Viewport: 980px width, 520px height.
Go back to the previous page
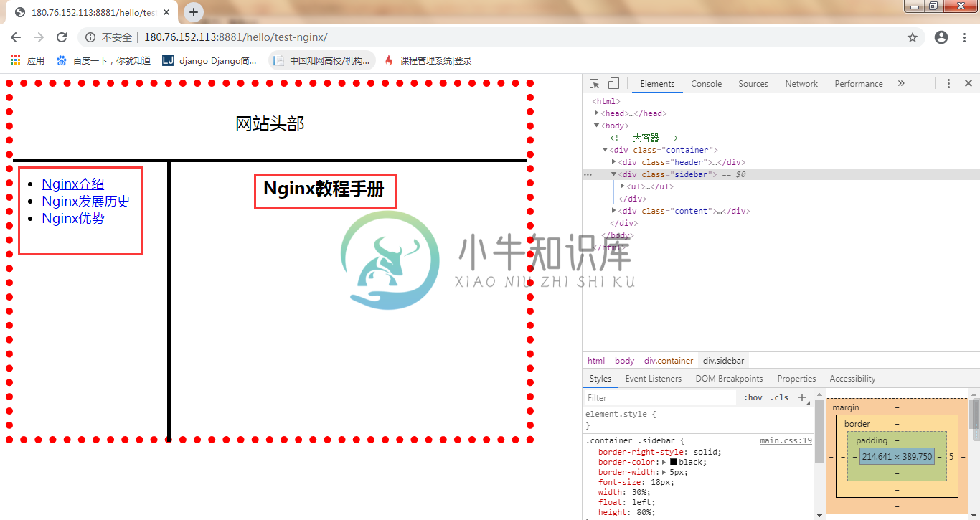16,37
